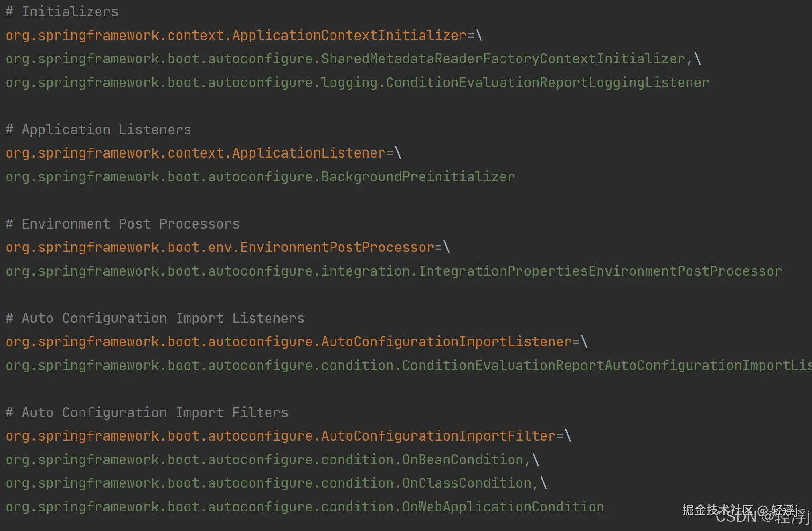
Task: Click the IntegrationPropertiesEnvironmentPostProcessor line
Action: pos(394,271)
